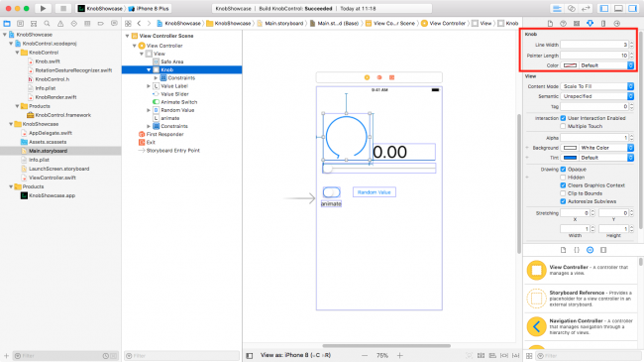Expand the Value Label outline item
Screen dimensions: 644x362
pos(149,86)
